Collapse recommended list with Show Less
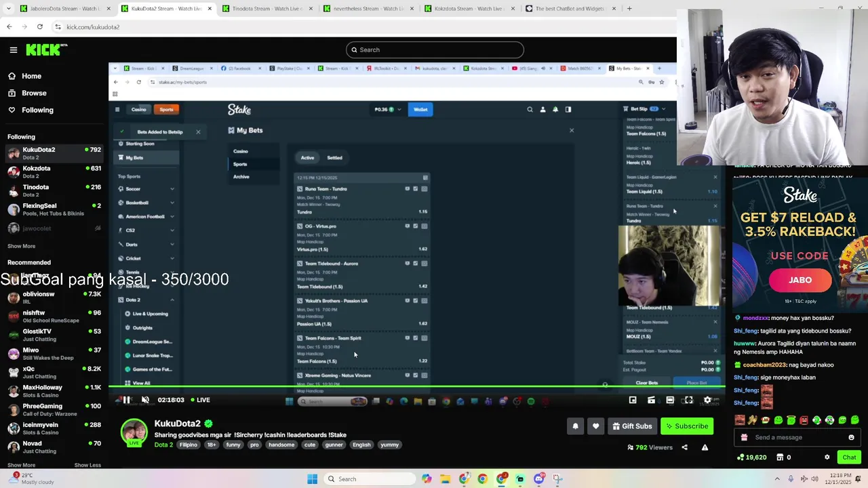 click(x=87, y=465)
